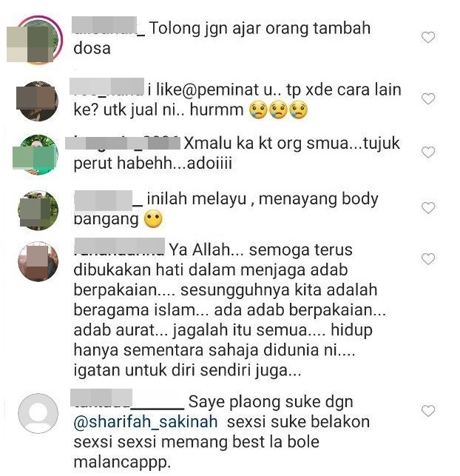Heart the 'inilah melayu' comment
This screenshot has width=460, height=476.
point(428,208)
